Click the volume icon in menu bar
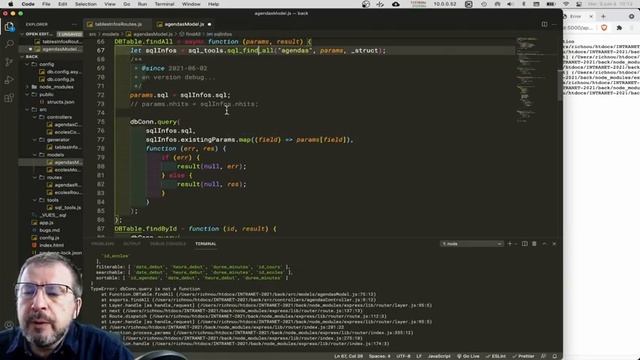Image resolution: width=640 pixels, height=360 pixels. pos(510,4)
